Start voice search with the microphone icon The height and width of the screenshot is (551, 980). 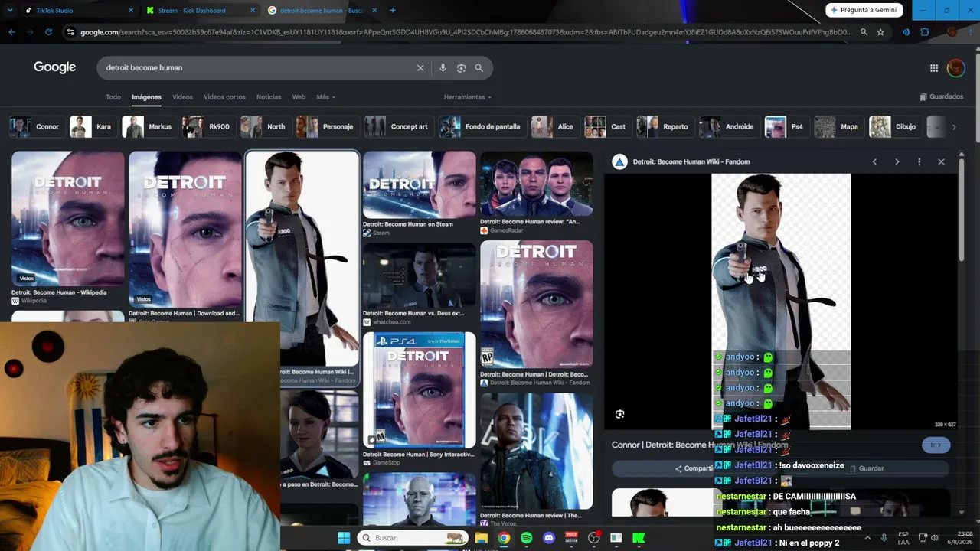coord(443,68)
